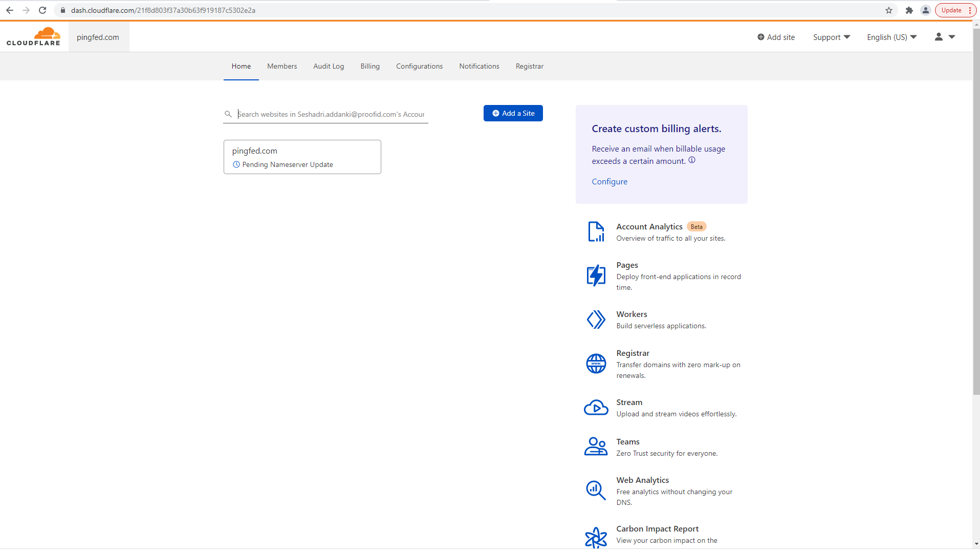Click the page vertical scrollbar
The height and width of the screenshot is (551, 980).
[x=976, y=213]
